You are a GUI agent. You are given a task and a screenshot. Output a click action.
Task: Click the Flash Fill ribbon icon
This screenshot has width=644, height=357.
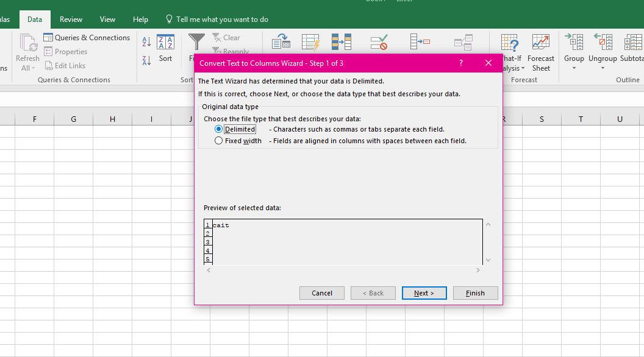[310, 42]
